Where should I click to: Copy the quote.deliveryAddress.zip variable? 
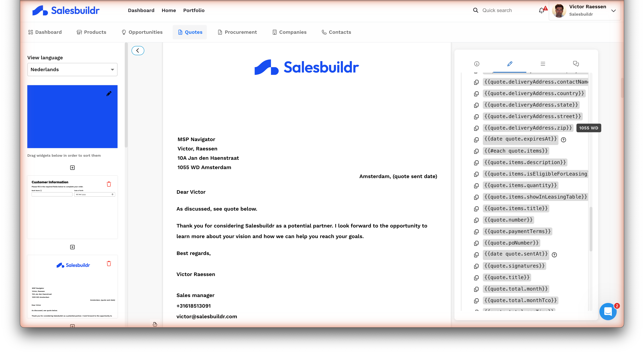(x=476, y=128)
